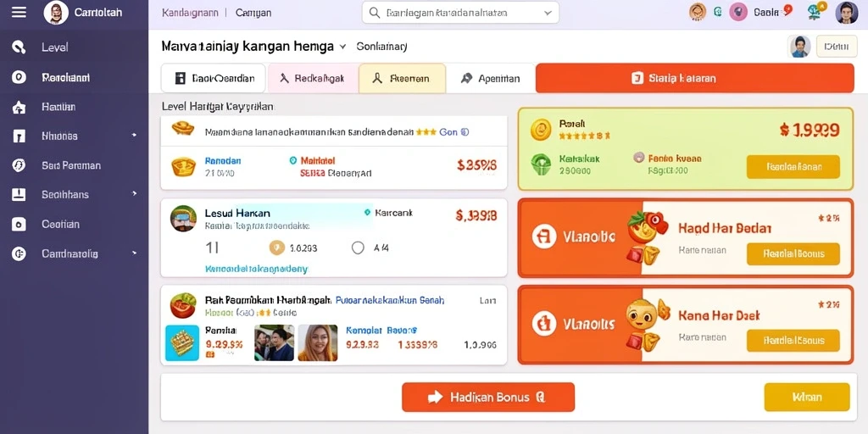Click the green Kakakak icon

[x=541, y=164]
